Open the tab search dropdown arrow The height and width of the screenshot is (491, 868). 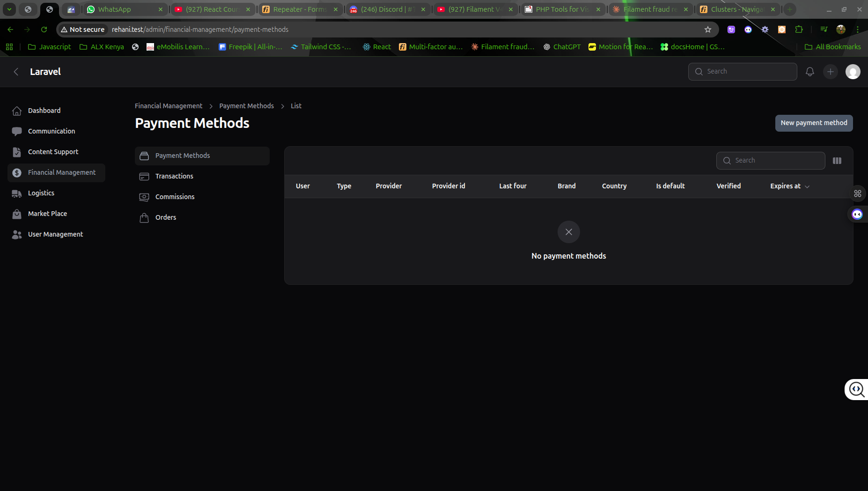9,9
